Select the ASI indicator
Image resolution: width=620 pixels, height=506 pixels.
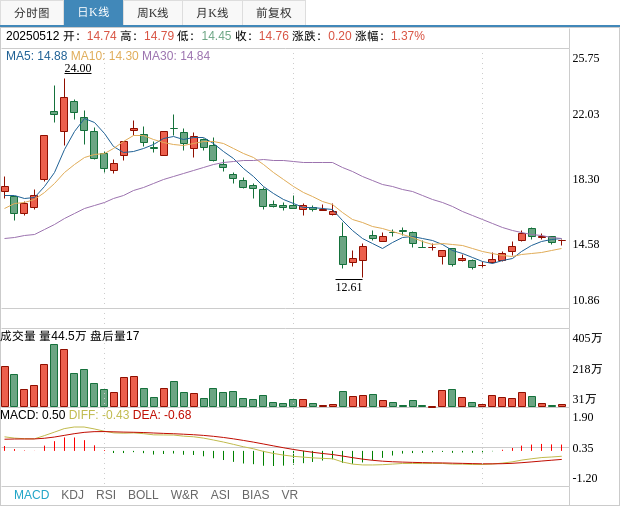coord(220,495)
